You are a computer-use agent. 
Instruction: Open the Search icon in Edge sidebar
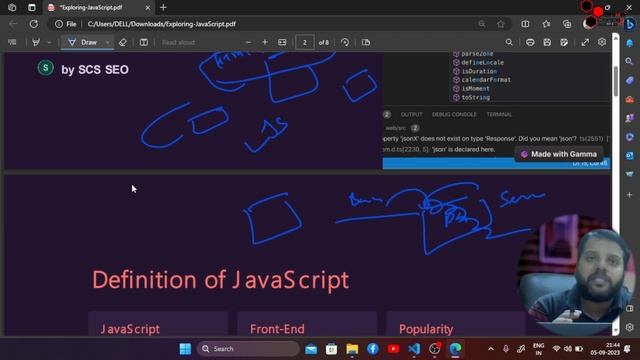pos(630,61)
